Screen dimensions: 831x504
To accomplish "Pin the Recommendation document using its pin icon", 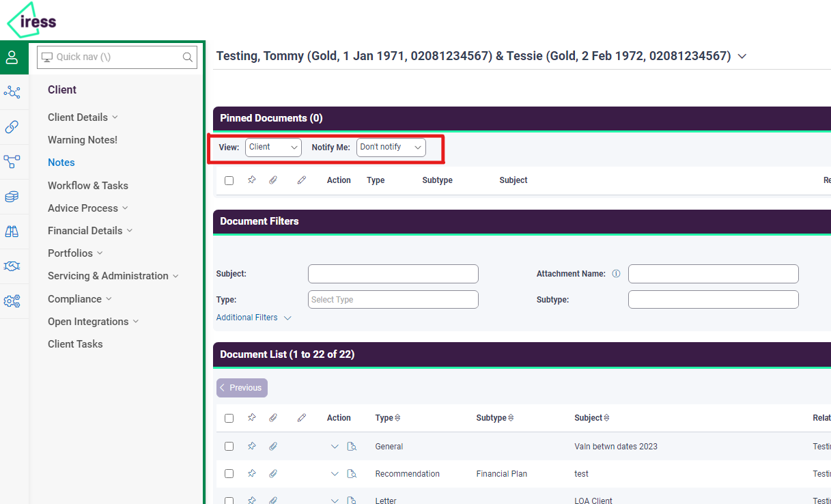I will (251, 473).
